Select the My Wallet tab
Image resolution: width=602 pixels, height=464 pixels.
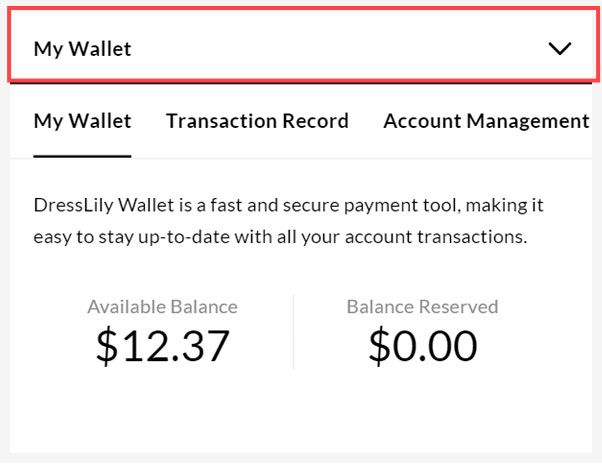(x=82, y=121)
